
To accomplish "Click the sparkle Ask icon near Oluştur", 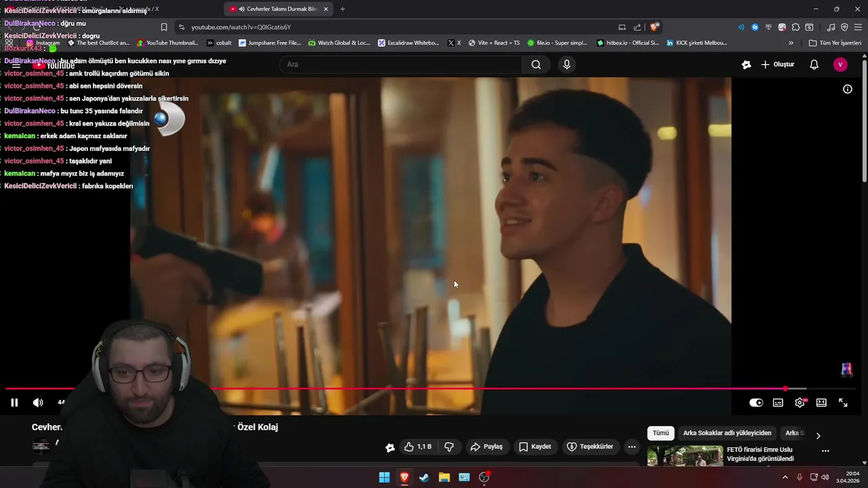I will (x=747, y=64).
